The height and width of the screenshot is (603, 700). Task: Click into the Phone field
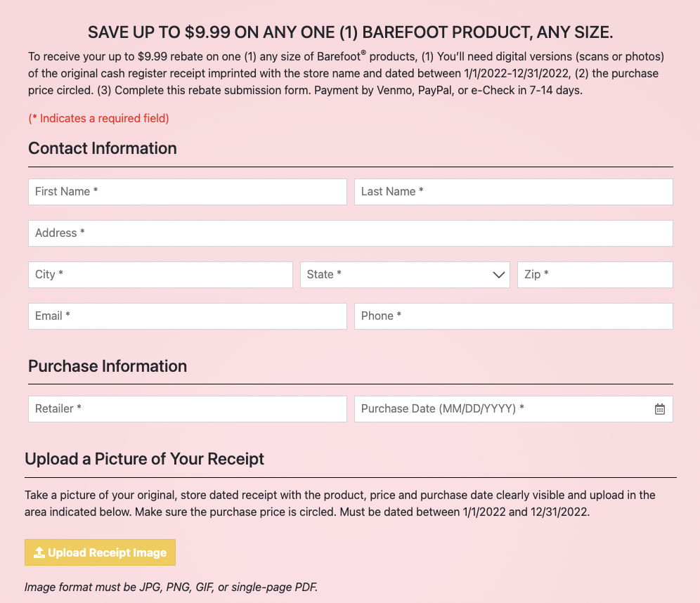click(513, 316)
